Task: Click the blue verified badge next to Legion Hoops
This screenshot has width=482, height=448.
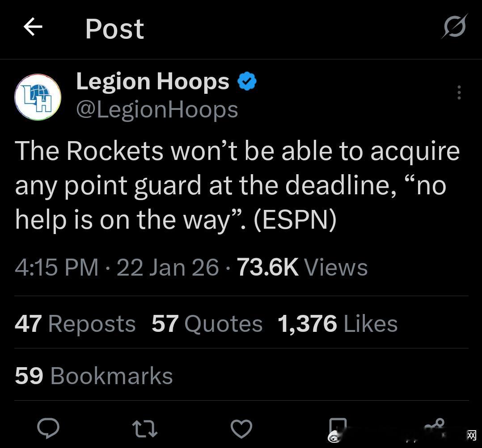Action: 247,81
